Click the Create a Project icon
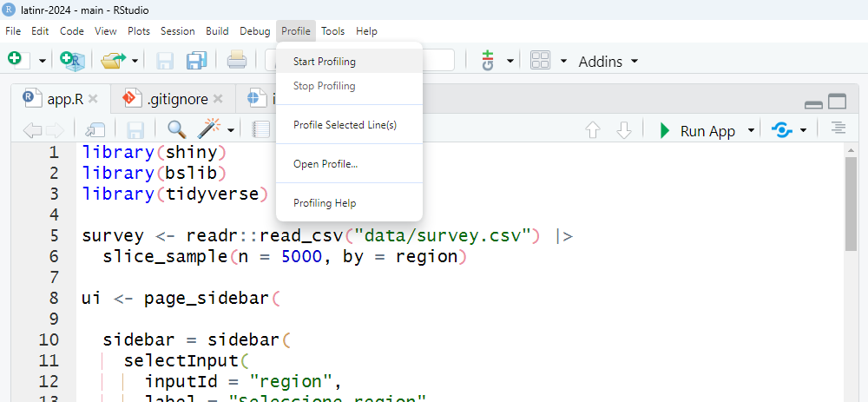This screenshot has height=402, width=868. [x=73, y=60]
